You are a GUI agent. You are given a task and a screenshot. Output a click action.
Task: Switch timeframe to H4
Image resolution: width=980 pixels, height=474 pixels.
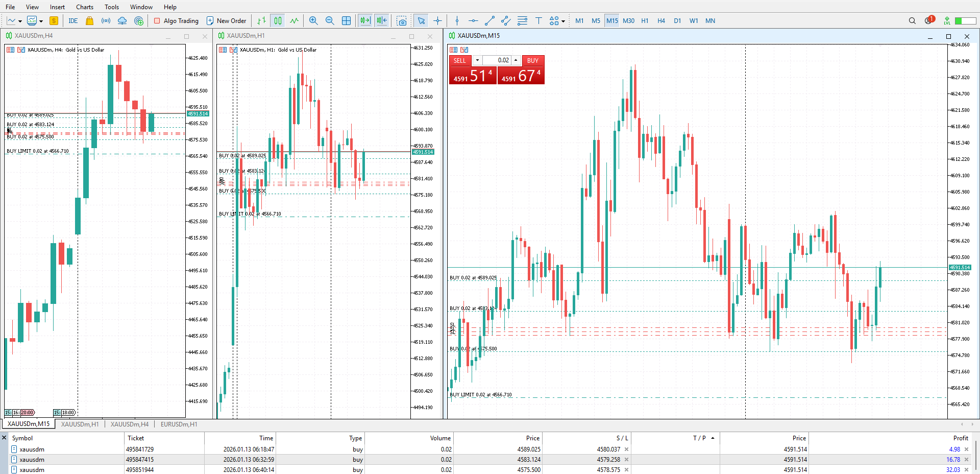661,21
